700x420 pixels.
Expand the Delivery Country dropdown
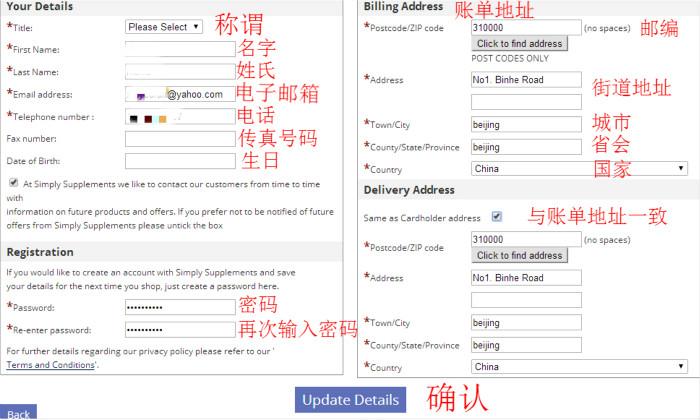(x=579, y=367)
